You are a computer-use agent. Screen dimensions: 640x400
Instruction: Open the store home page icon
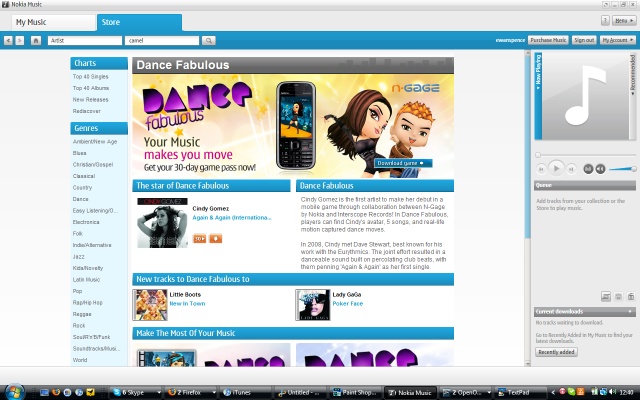pyautogui.click(x=36, y=40)
